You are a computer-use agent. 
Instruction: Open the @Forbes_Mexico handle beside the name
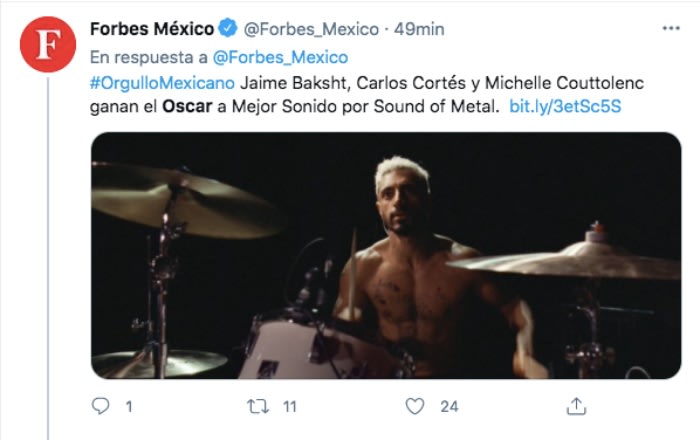[x=311, y=29]
